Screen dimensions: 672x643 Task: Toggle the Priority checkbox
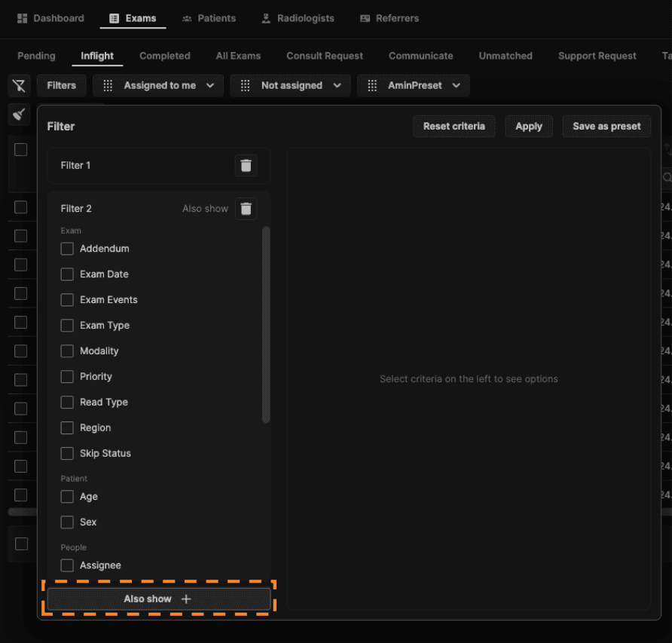[x=67, y=377]
